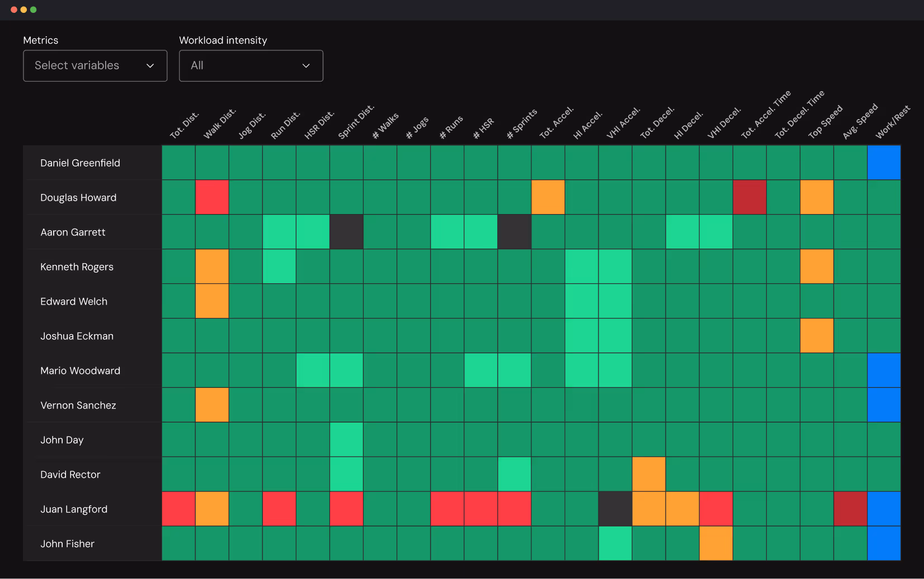Click Daniel Greenfield's row label
Screen dimensions: 924x579
(80, 163)
